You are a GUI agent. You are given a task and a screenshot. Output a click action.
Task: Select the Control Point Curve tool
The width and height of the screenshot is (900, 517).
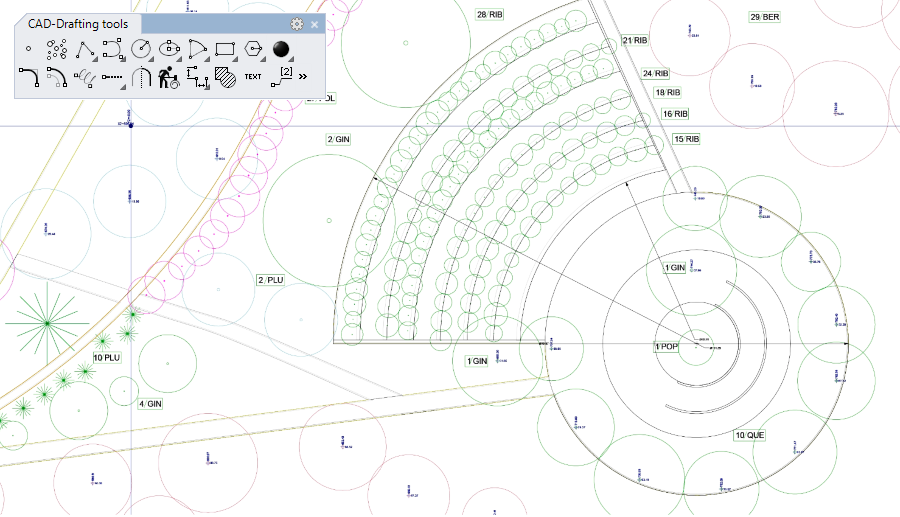[113, 49]
